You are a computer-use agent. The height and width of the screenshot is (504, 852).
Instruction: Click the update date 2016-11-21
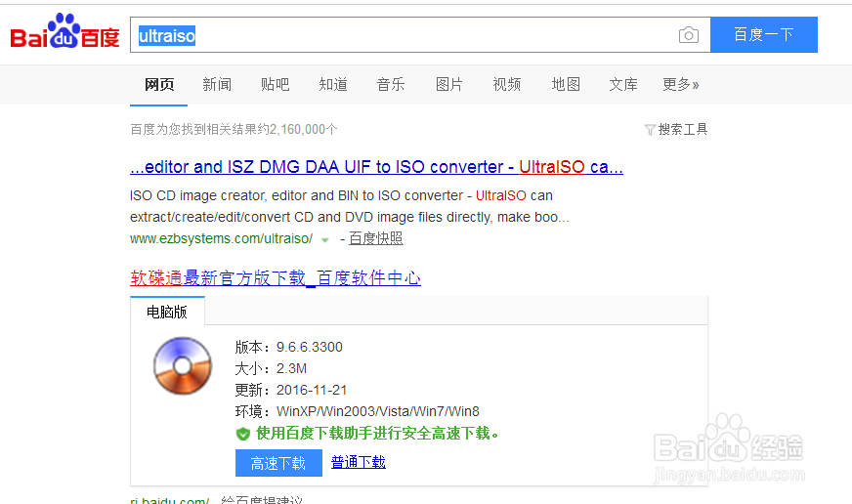[x=312, y=390]
